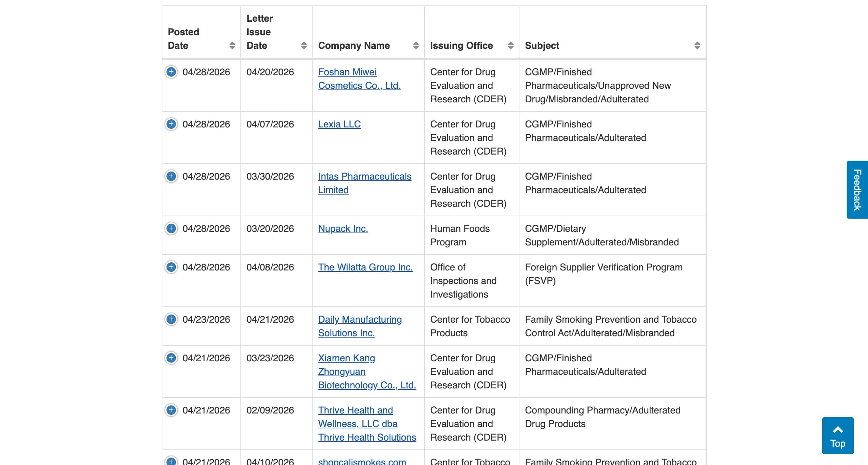Open the shopcalismokes.com letter link

362,461
